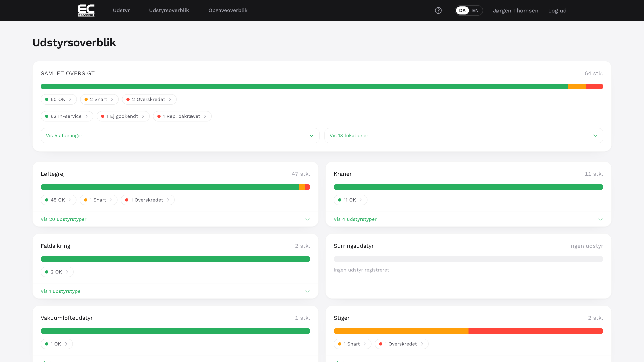644x362 pixels.
Task: Click the Løftegrej status progress bar
Action: 175,187
